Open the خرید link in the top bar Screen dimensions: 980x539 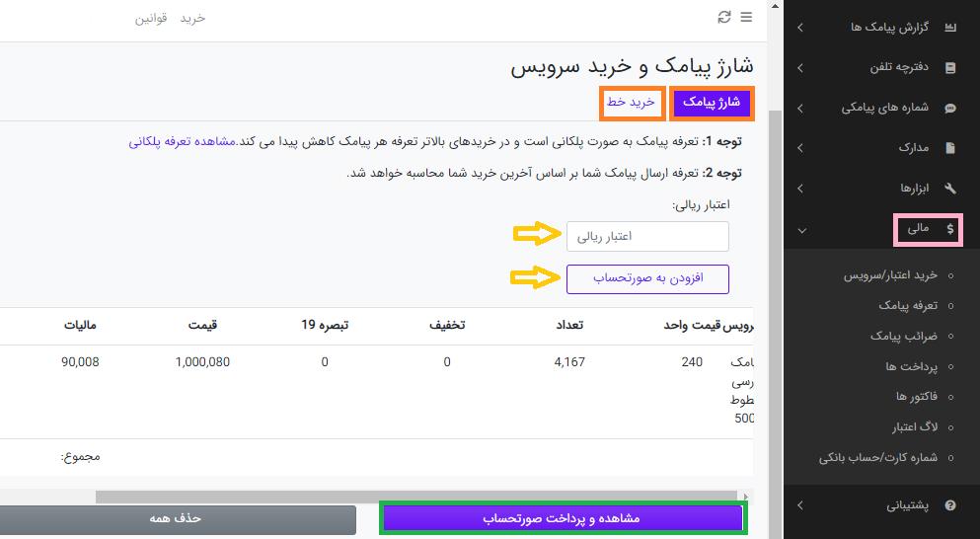coord(192,18)
